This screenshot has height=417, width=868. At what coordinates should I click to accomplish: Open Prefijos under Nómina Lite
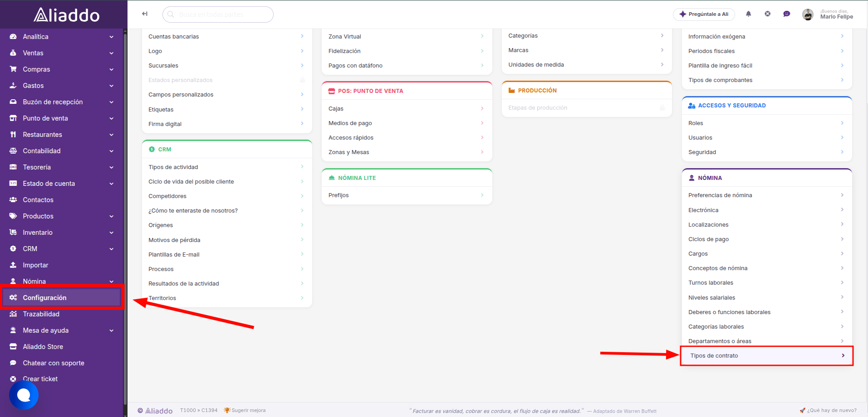pyautogui.click(x=407, y=195)
